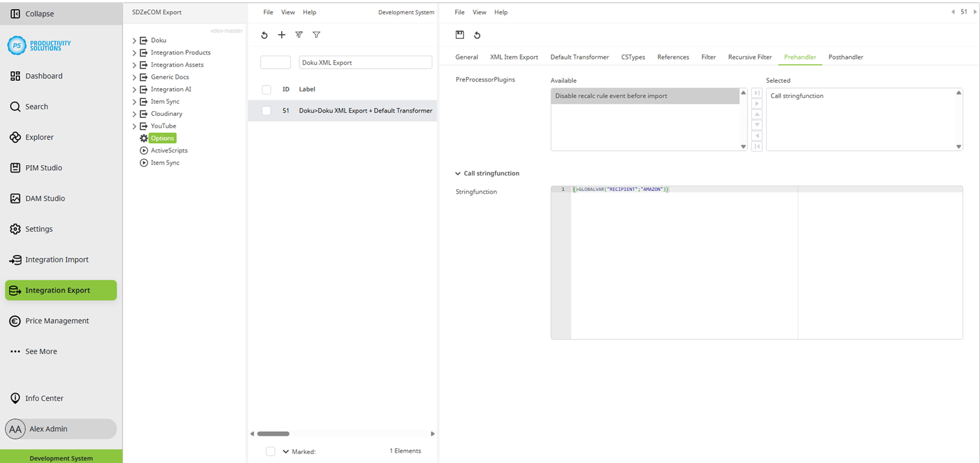The image size is (980, 463).
Task: Open the File menu
Action: tap(268, 12)
